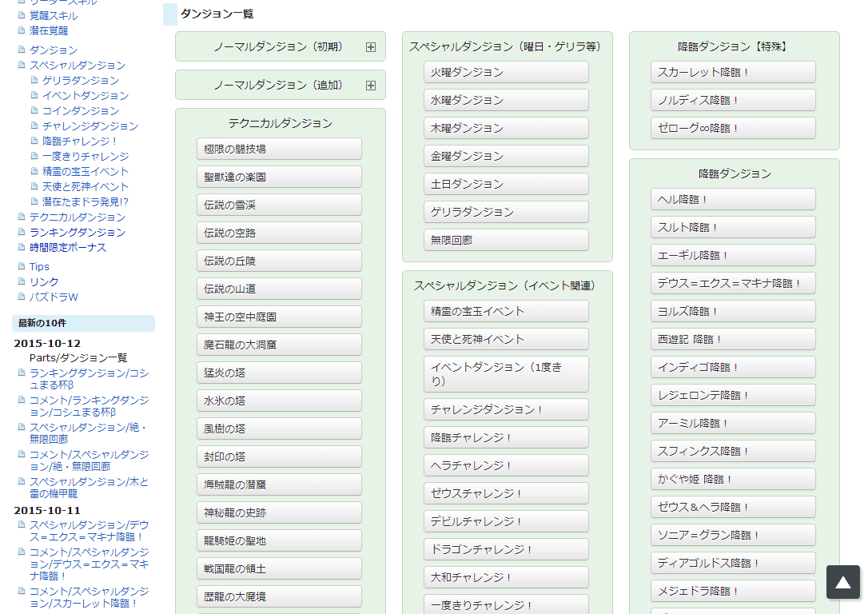
Task: Click the page icon beside Tips
Action: (22, 266)
